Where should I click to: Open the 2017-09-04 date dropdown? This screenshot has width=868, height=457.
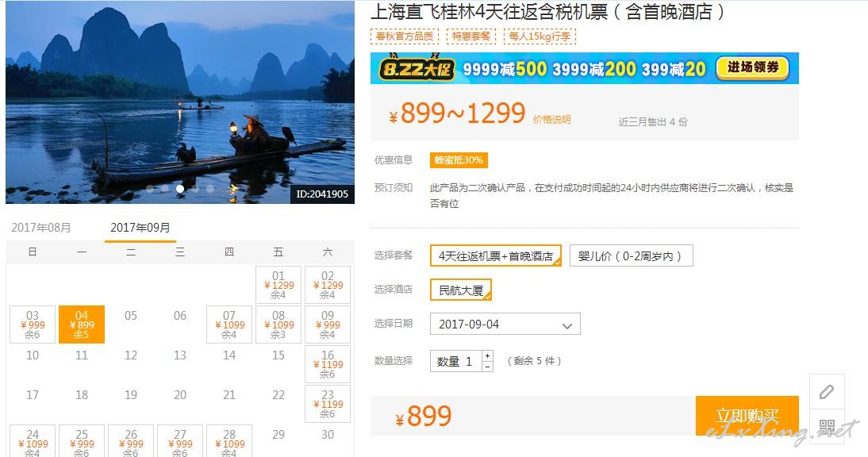505,325
